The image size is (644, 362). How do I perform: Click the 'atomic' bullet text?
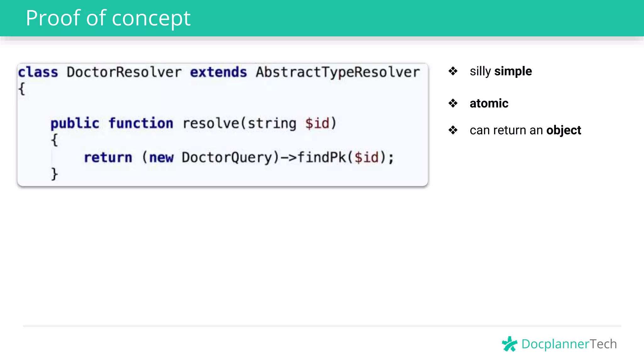489,103
